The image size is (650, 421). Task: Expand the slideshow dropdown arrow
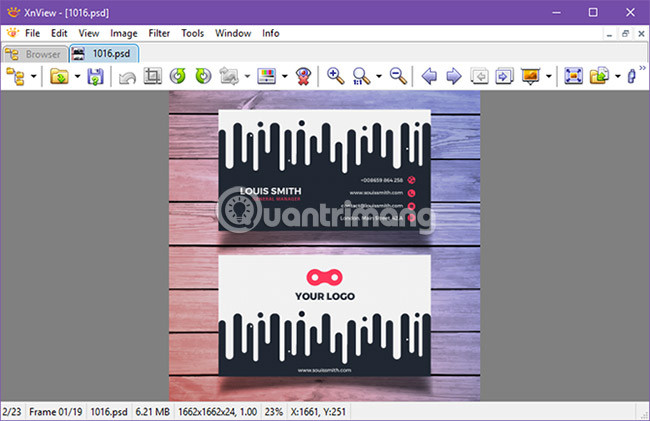[x=549, y=77]
